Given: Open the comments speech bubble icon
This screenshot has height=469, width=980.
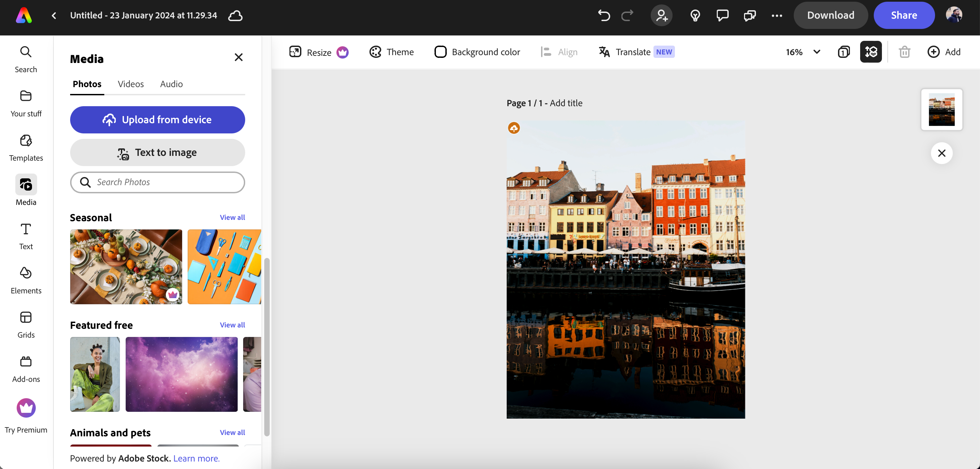Looking at the screenshot, I should (722, 15).
